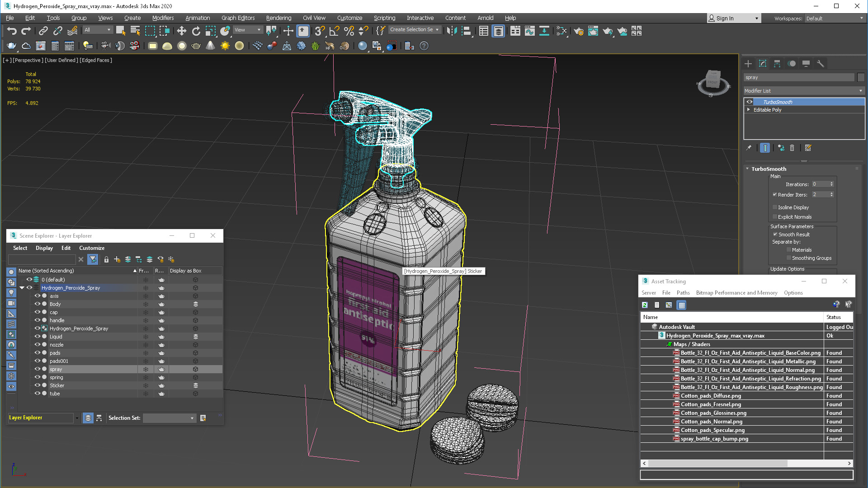Click the Sign In button

point(734,19)
